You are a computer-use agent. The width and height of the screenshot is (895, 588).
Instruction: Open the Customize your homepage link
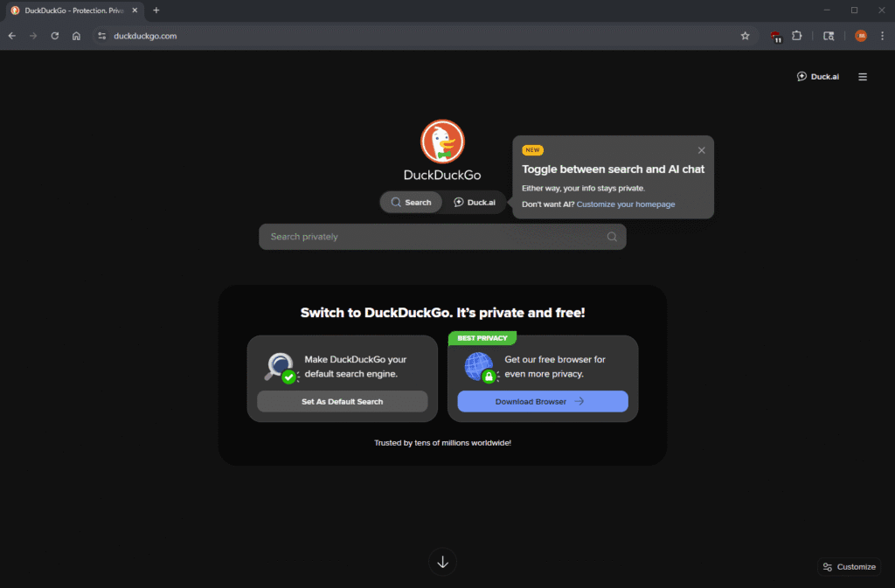(x=626, y=204)
